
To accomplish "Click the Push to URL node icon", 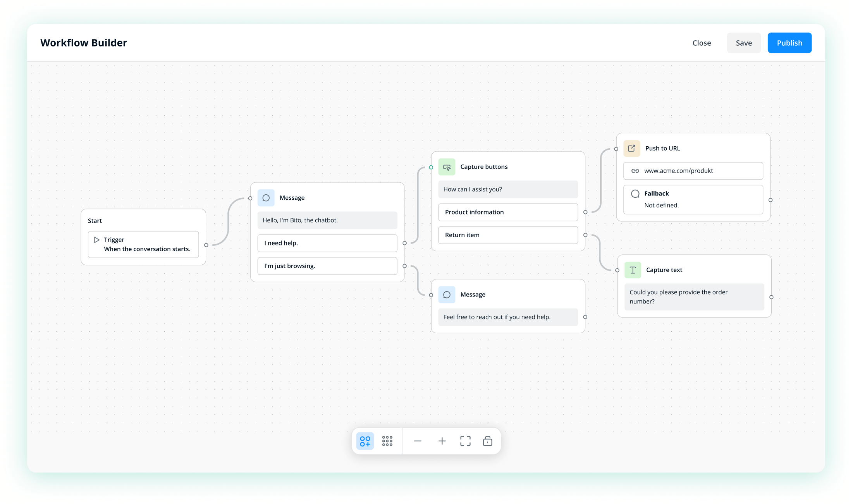I will tap(631, 148).
